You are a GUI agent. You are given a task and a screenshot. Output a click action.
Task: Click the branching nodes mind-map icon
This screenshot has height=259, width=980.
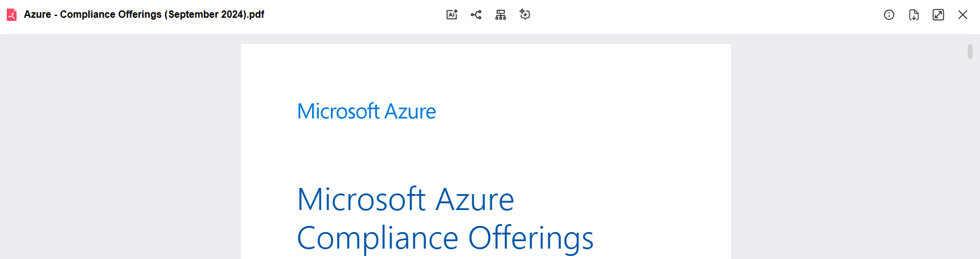pos(476,15)
